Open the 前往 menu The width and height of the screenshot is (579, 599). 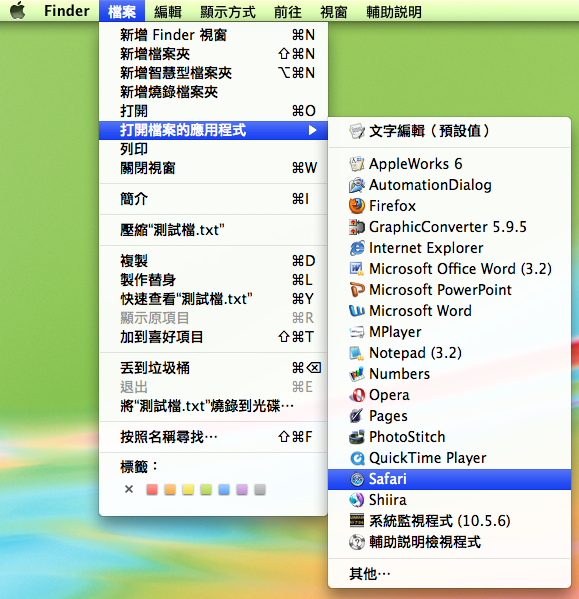point(288,11)
